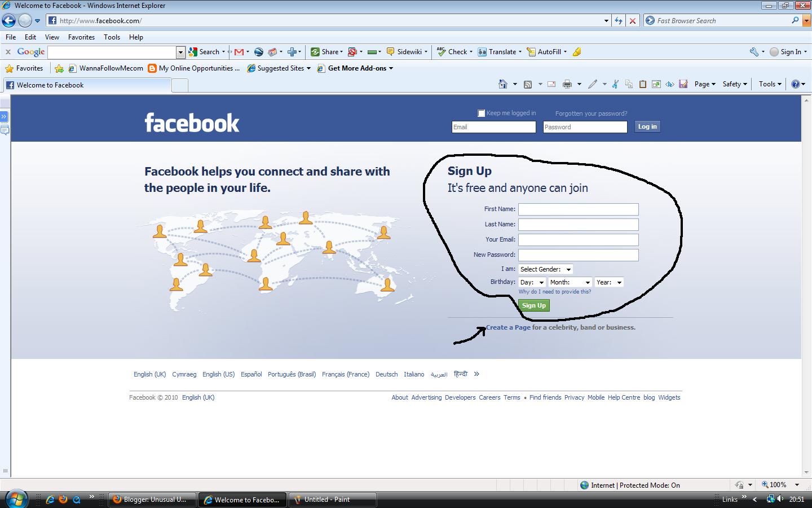Click the Home icon in the command bar

pos(503,84)
